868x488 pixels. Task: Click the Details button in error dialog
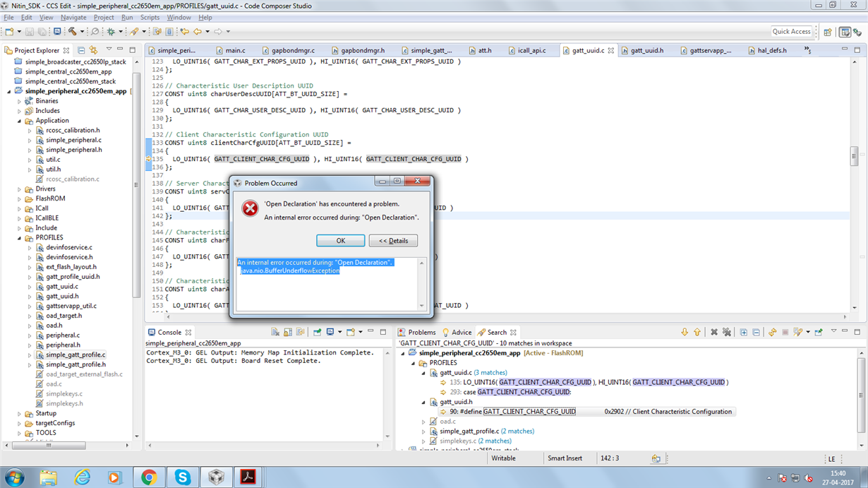(393, 241)
